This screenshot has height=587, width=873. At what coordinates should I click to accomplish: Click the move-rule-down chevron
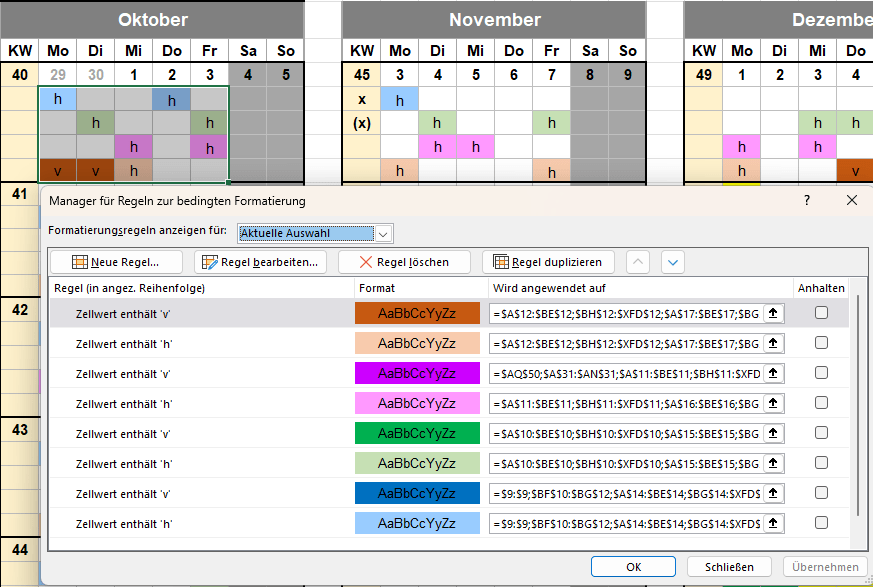click(x=672, y=261)
